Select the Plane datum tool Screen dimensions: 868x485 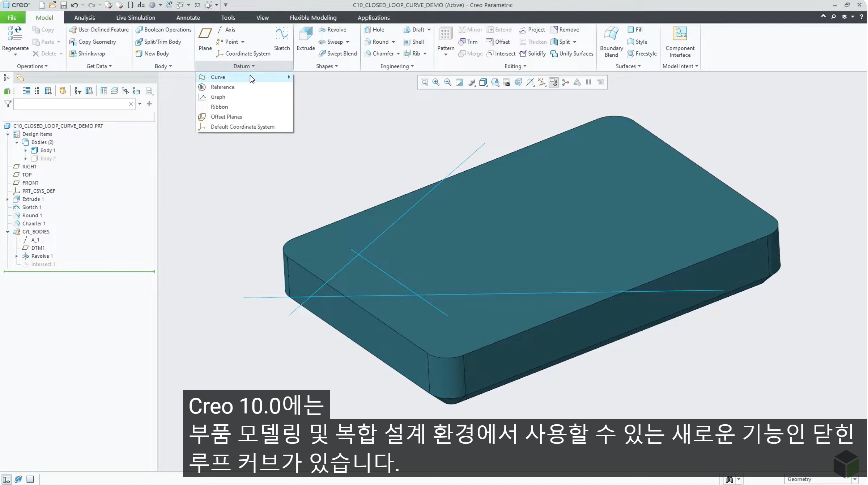[205, 39]
